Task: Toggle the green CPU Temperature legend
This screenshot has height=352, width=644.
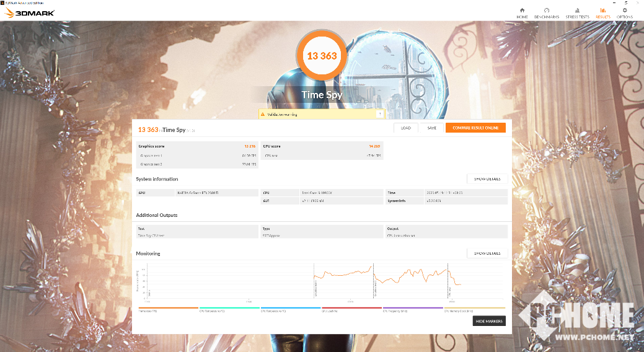Action: [229, 309]
